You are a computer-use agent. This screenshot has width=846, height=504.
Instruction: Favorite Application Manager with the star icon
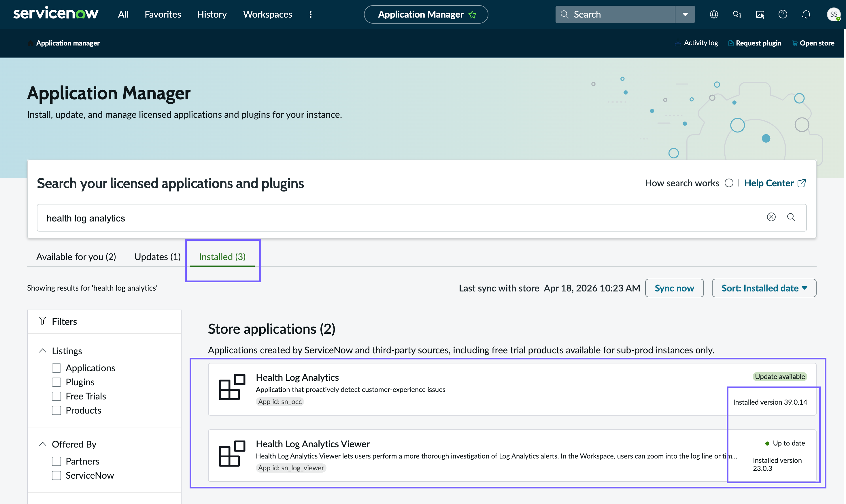(x=472, y=14)
